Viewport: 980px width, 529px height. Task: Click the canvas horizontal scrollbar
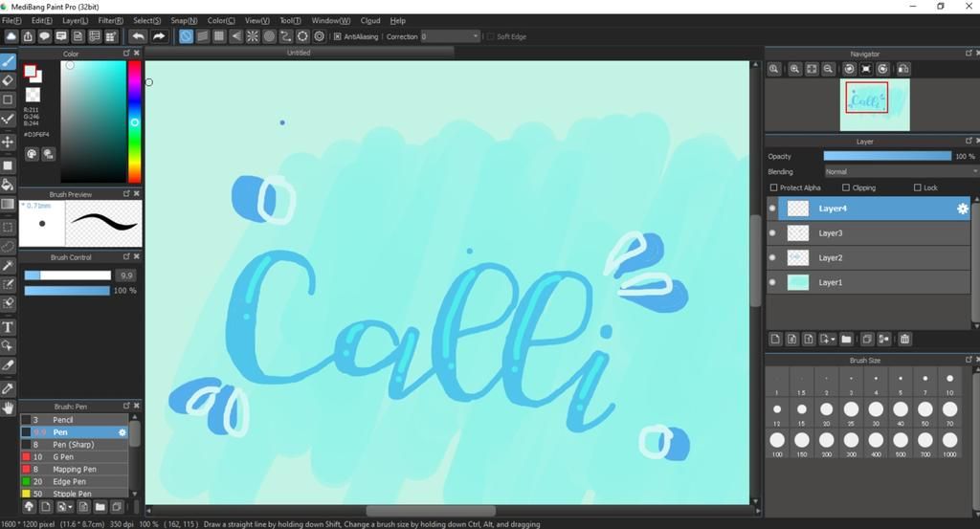(431, 511)
